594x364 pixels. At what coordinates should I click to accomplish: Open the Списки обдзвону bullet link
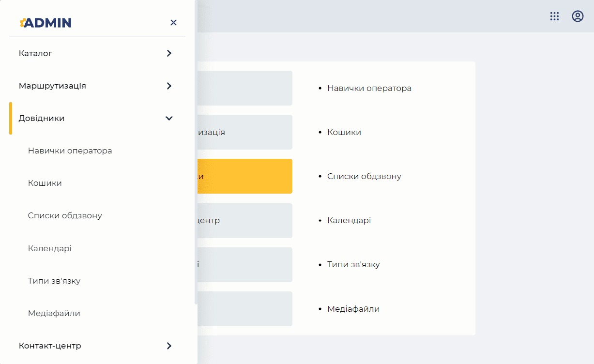coord(365,176)
